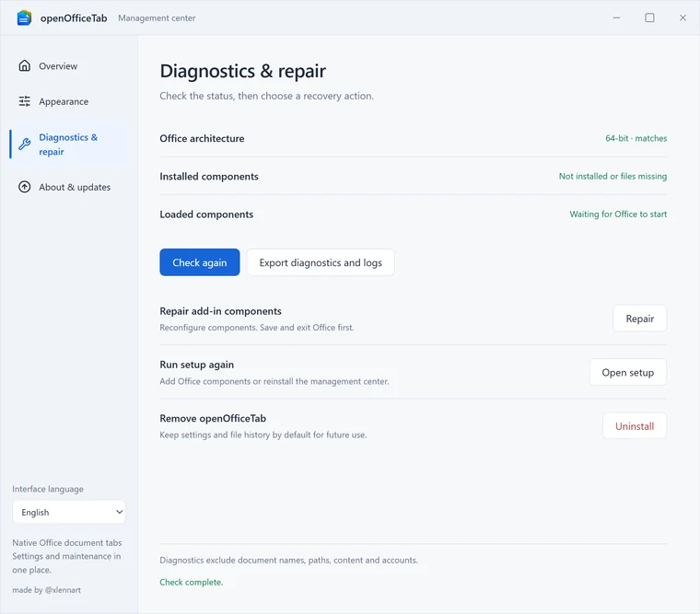Screen dimensions: 700x614
Task: Click 'Waiting for Office to start' status
Action: pyautogui.click(x=618, y=214)
